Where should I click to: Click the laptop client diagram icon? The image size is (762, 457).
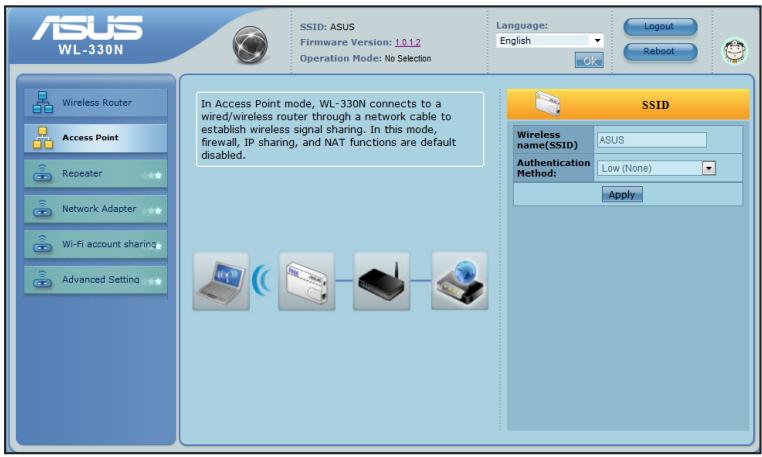coord(222,281)
